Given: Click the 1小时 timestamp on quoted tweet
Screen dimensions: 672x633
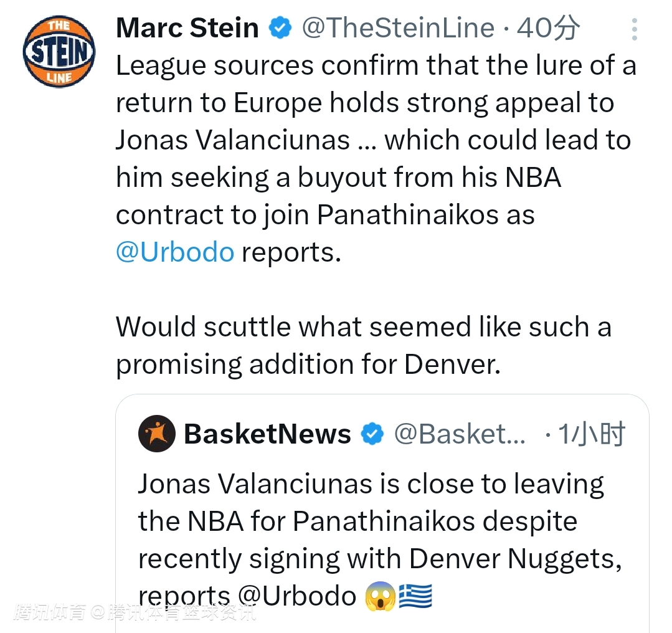Looking at the screenshot, I should point(590,434).
